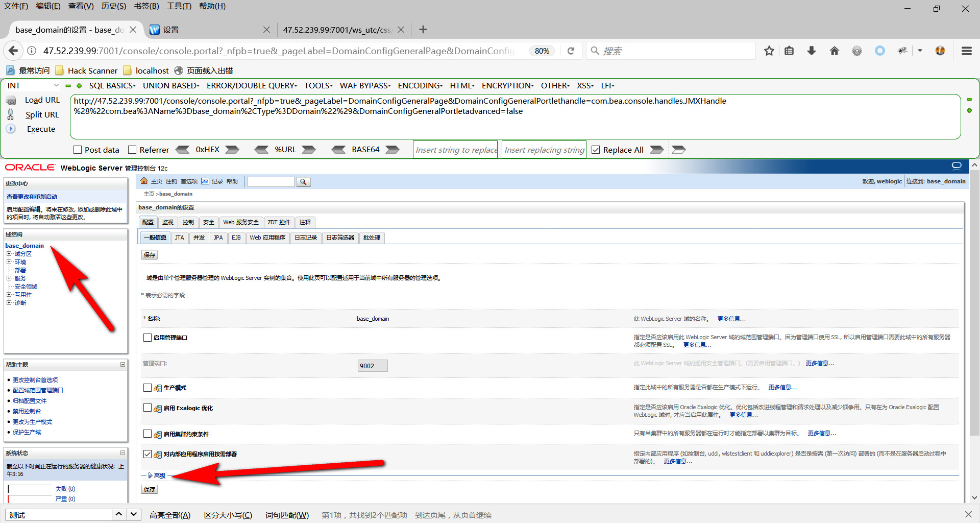Click the HackBar green plus icon beside INT
The width and height of the screenshot is (980, 523).
79,86
